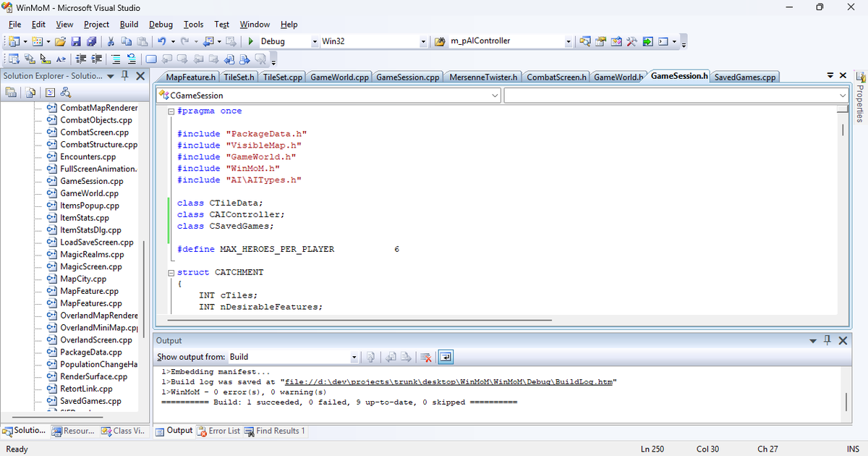Open the Find Results 1 tab
Screen dimensions: 868x456
[276, 431]
